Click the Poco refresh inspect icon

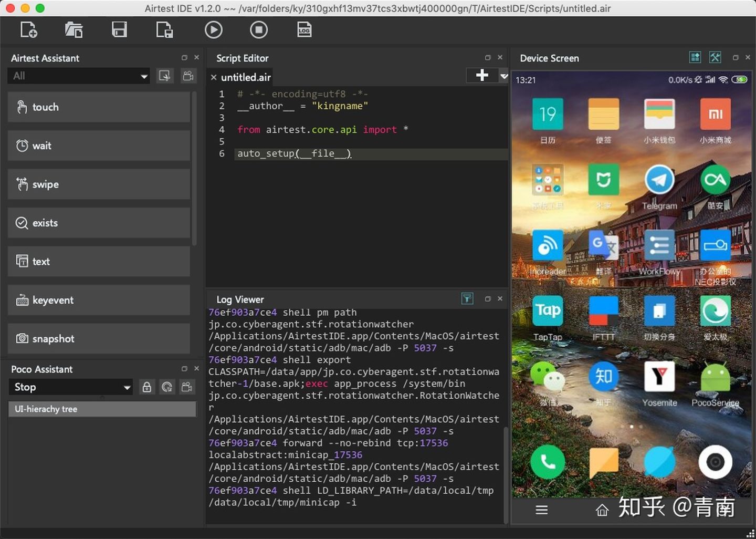point(167,387)
